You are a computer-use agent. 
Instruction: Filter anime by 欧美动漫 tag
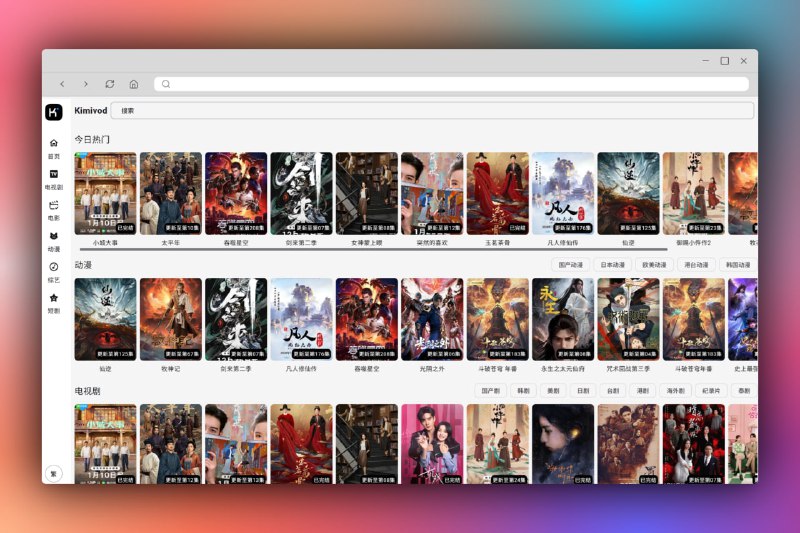pos(654,265)
